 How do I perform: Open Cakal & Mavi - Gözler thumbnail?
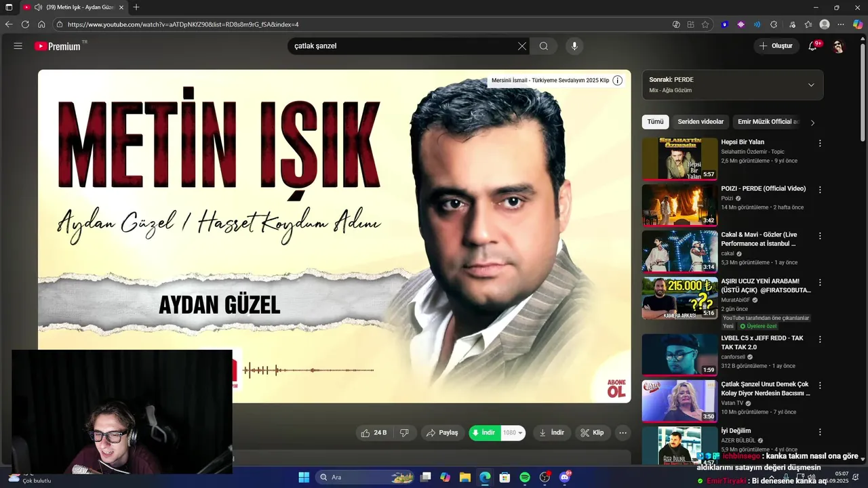tap(679, 251)
